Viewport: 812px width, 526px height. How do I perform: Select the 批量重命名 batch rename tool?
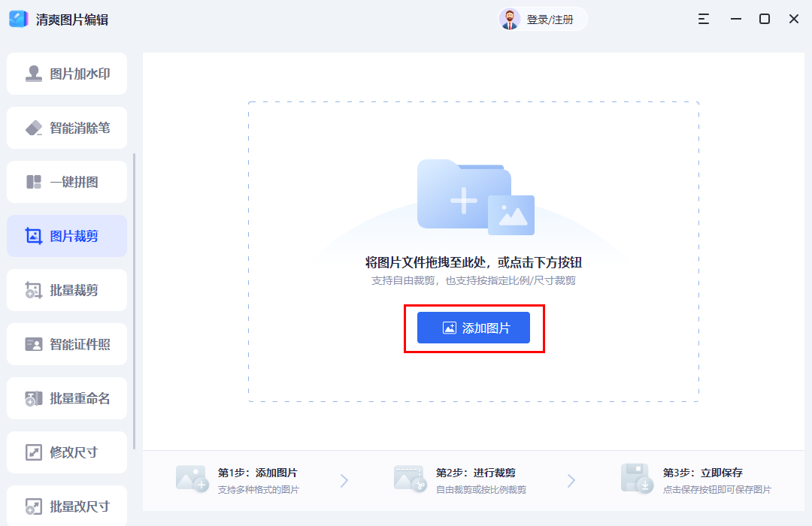(66, 398)
